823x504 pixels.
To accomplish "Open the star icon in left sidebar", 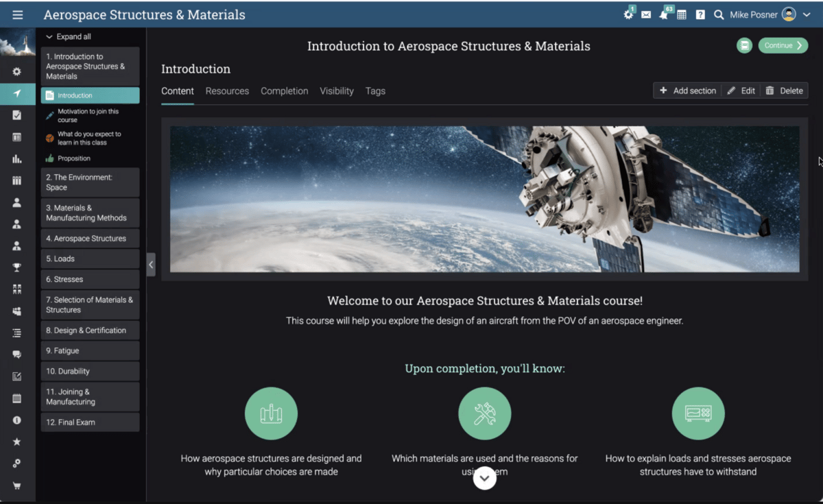I will tap(17, 442).
